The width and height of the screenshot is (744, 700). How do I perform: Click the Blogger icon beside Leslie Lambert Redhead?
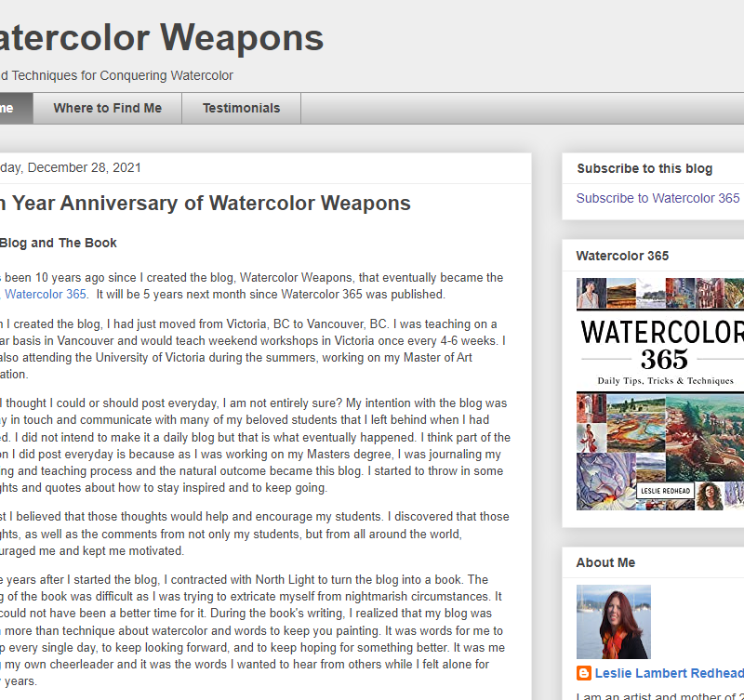tap(584, 673)
